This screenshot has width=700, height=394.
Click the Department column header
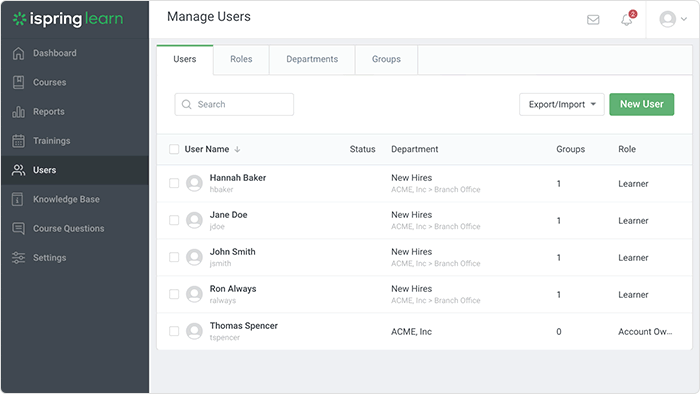[415, 149]
